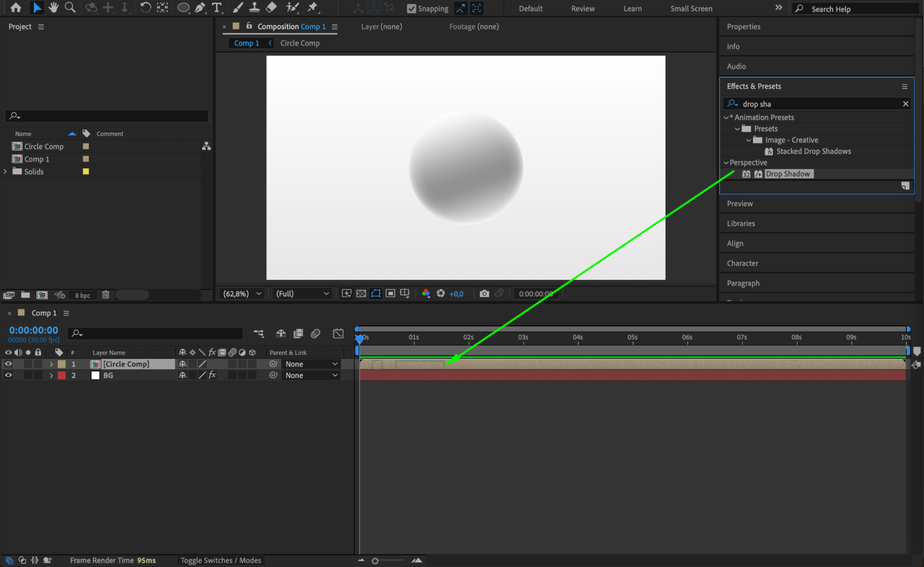Hide the BG layer eye
This screenshot has height=567, width=924.
coord(8,376)
